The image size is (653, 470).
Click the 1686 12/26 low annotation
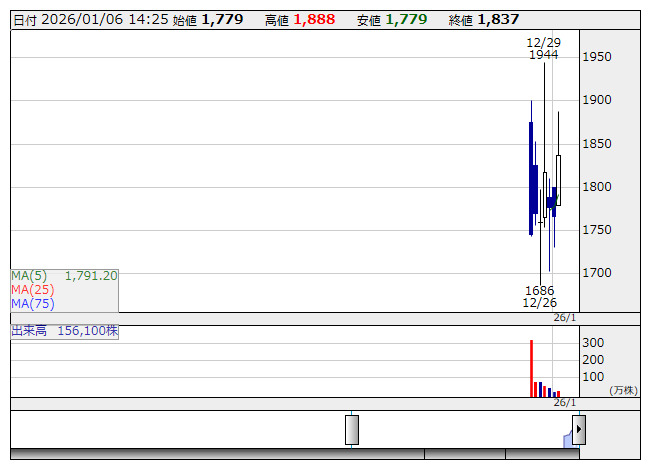point(540,296)
